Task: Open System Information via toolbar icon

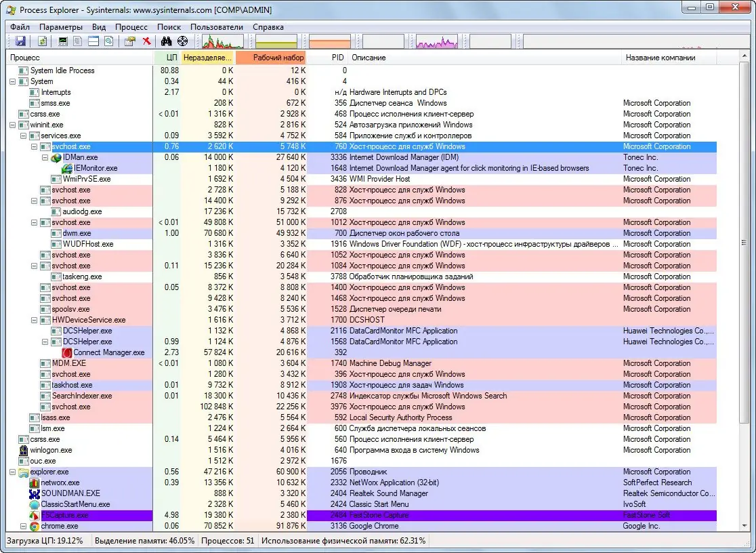Action: click(64, 42)
